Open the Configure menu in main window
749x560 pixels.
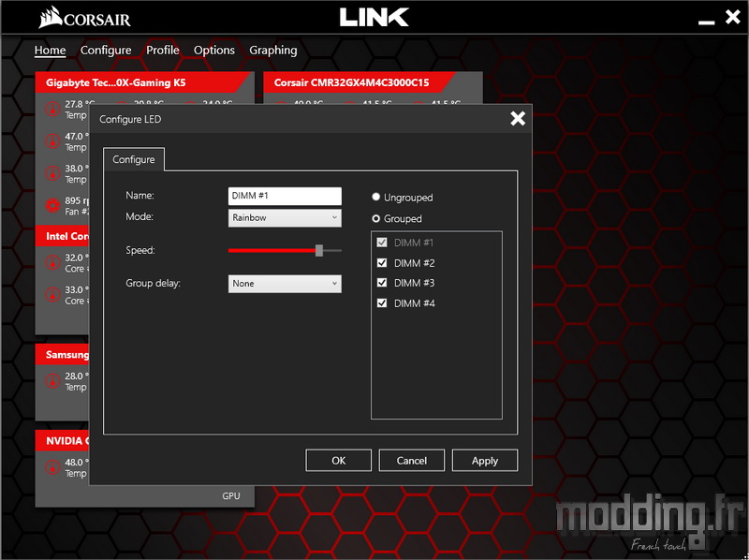(106, 51)
